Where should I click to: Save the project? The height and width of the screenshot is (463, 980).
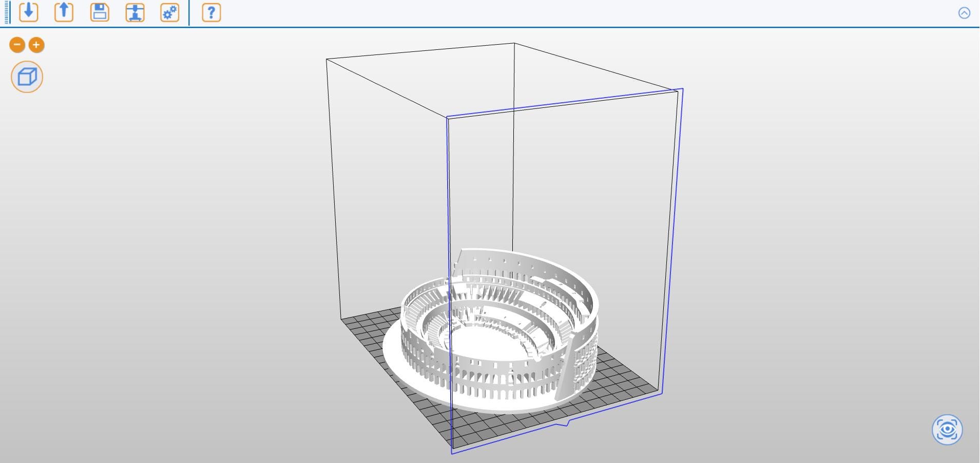(x=100, y=13)
